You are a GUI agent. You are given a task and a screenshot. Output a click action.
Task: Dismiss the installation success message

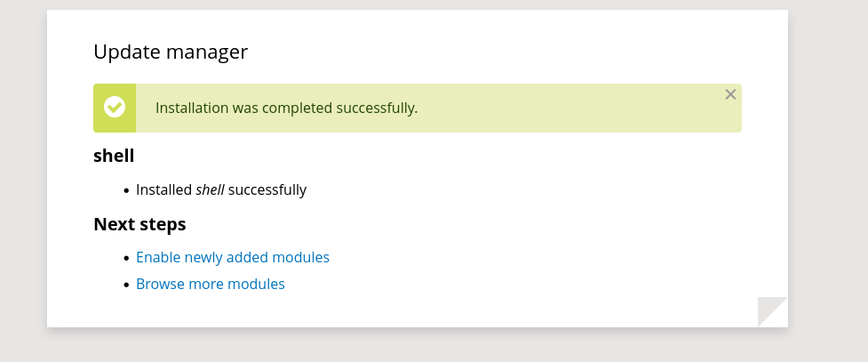click(x=730, y=95)
